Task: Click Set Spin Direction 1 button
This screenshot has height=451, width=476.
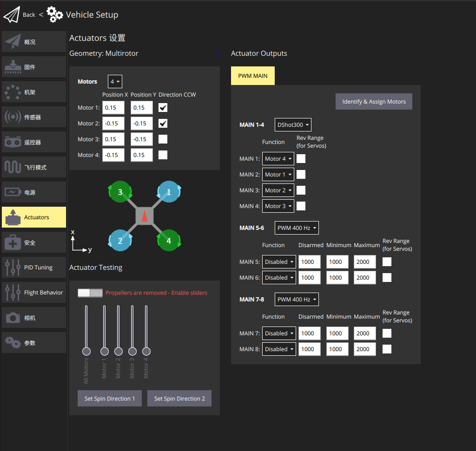Action: click(x=110, y=399)
